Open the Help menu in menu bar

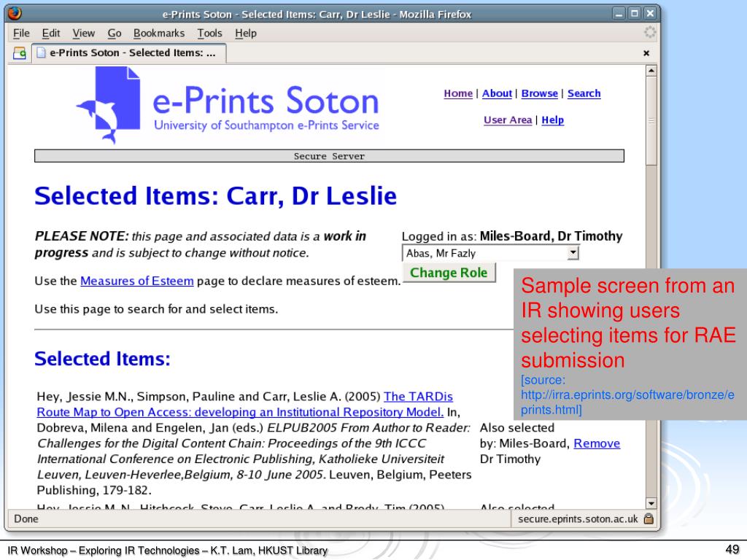[x=246, y=33]
